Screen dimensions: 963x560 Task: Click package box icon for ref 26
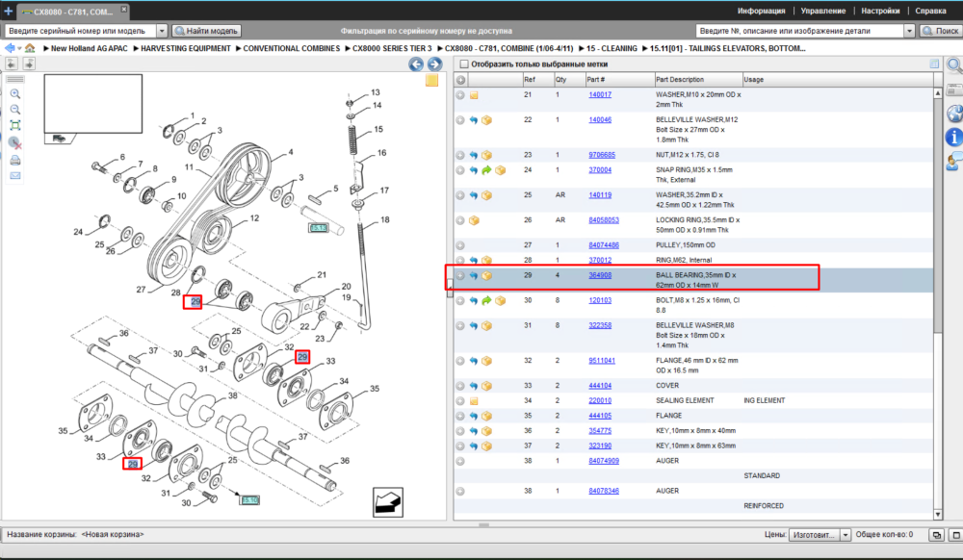click(474, 220)
